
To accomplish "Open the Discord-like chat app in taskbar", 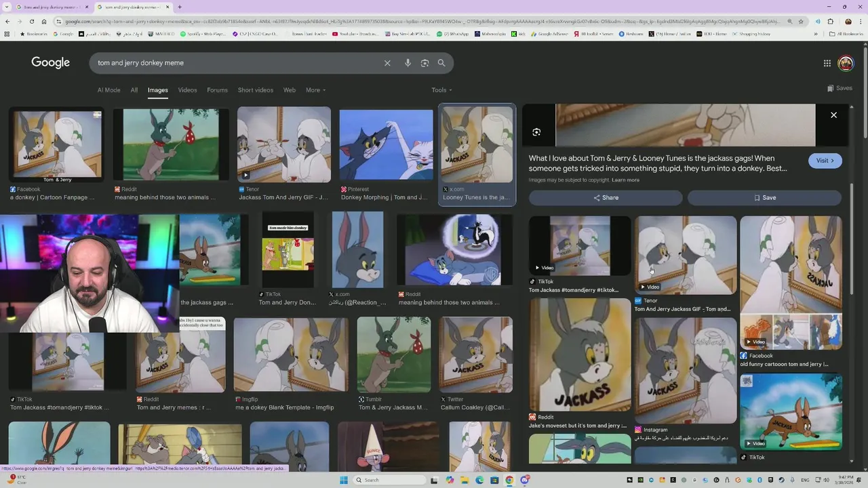I will pos(525,480).
